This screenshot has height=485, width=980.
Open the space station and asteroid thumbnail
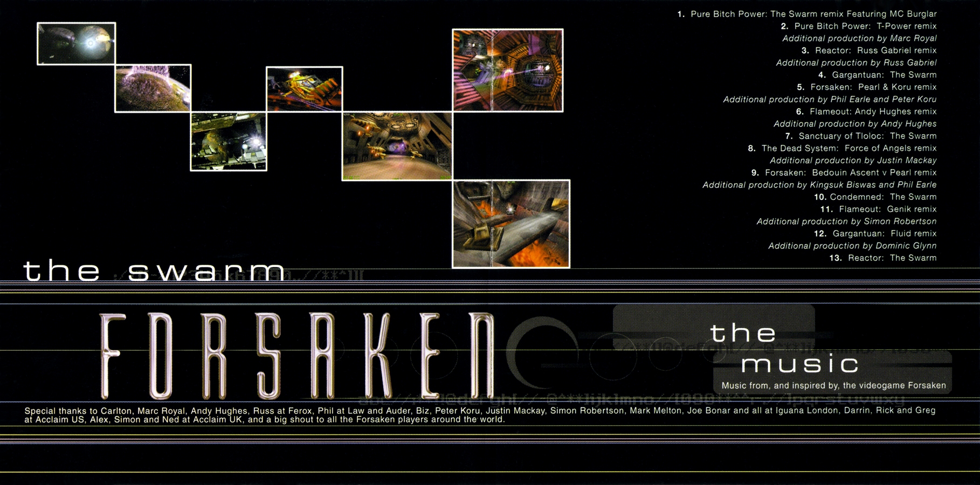tap(229, 141)
